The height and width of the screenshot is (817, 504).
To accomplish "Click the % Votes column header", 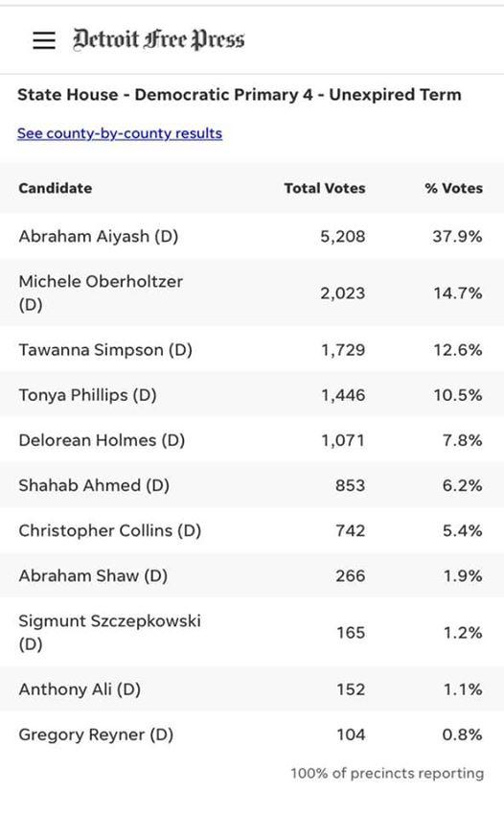I will (x=453, y=188).
